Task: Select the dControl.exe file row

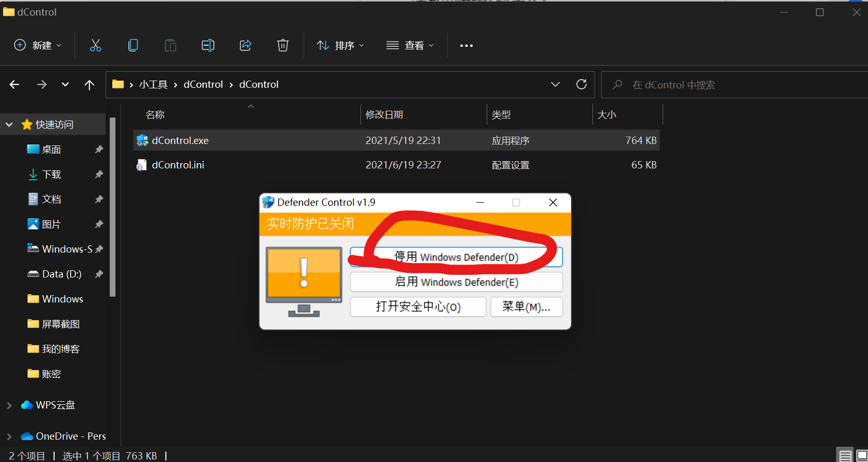Action: pyautogui.click(x=396, y=140)
